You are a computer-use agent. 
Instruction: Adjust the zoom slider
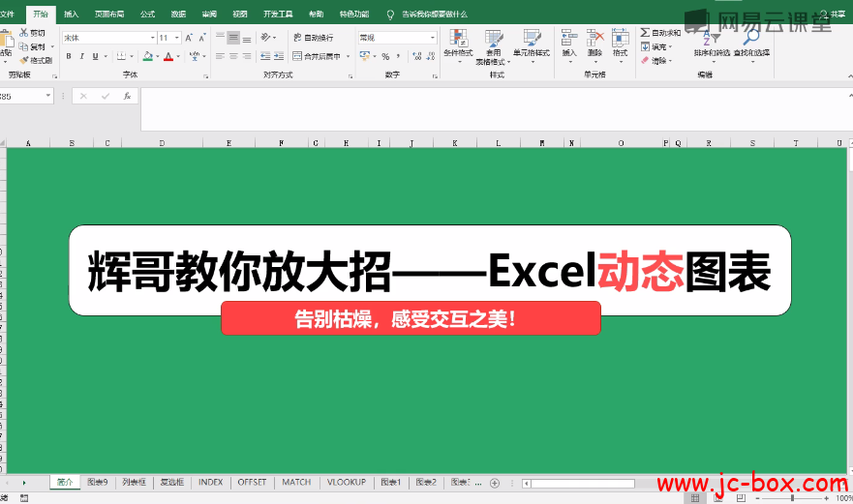792,498
